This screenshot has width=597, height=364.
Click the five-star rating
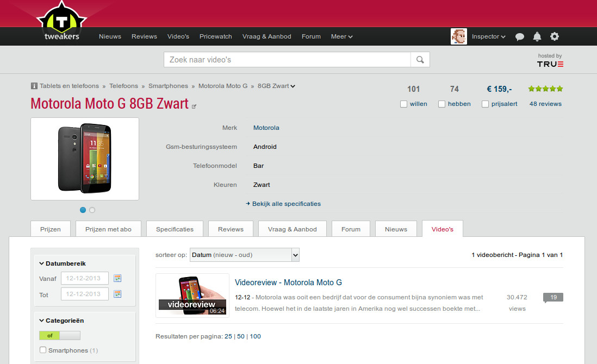tap(545, 89)
